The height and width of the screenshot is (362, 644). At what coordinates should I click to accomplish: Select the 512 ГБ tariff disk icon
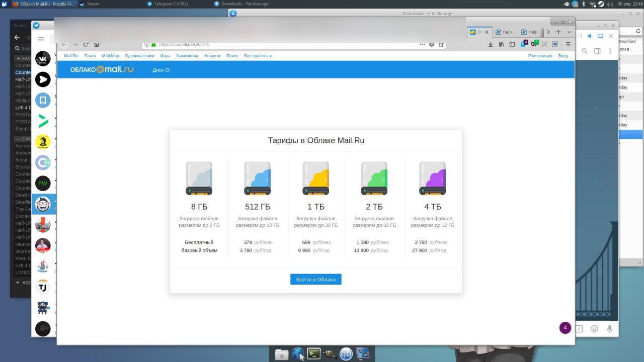(257, 178)
